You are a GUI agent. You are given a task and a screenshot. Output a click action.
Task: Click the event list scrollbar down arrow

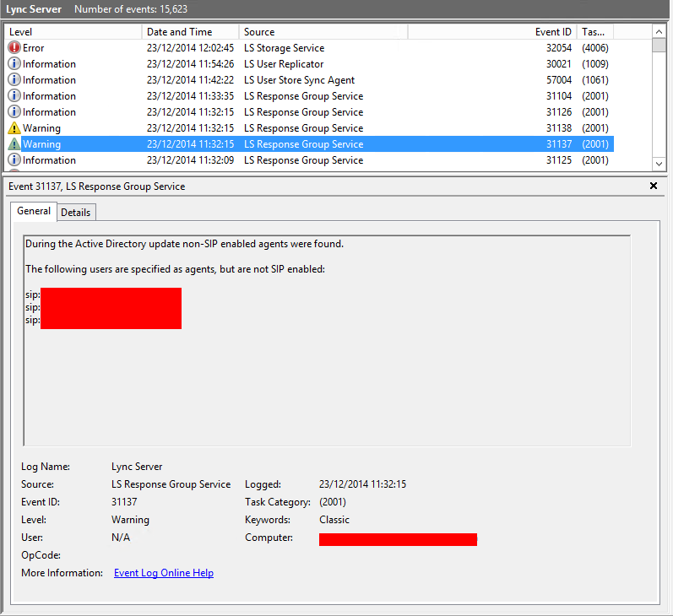coord(659,164)
